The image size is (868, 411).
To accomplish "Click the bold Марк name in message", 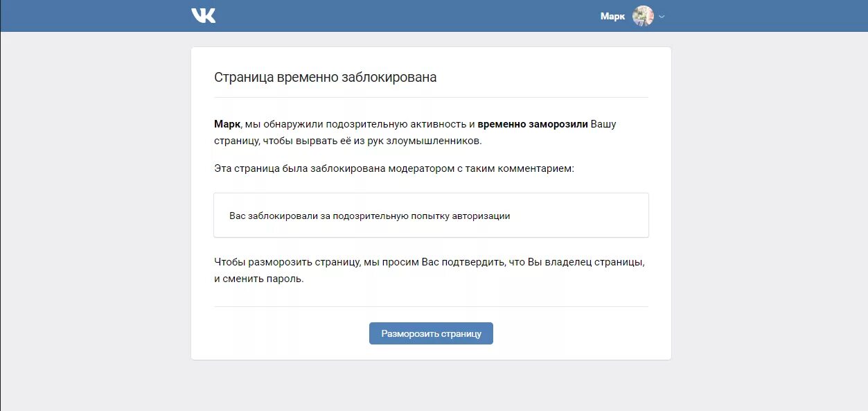I will [227, 124].
